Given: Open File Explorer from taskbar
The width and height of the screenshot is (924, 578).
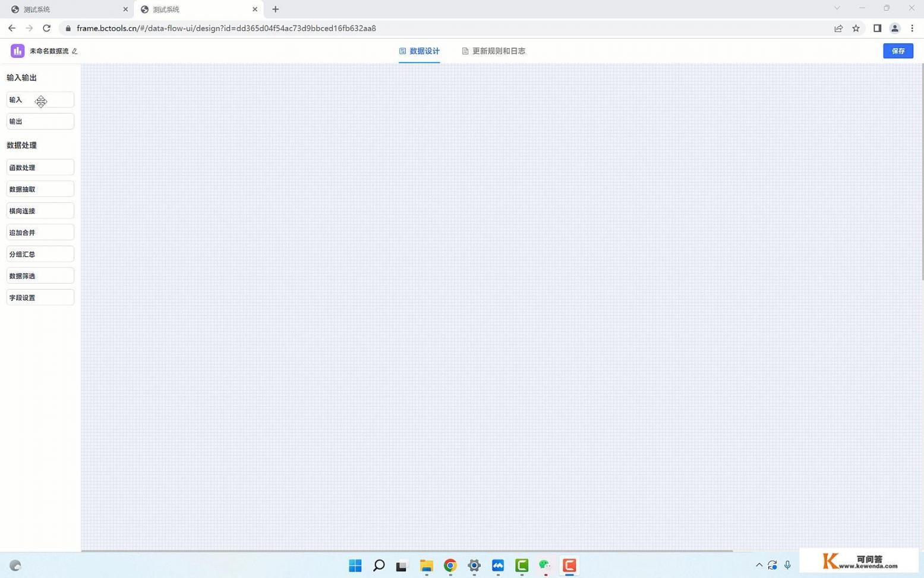Looking at the screenshot, I should coord(426,566).
